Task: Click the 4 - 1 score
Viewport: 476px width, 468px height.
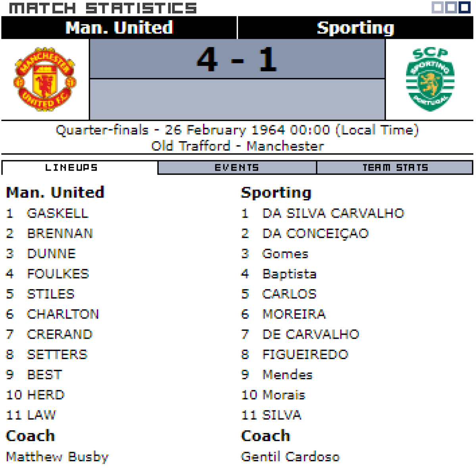Action: click(237, 59)
